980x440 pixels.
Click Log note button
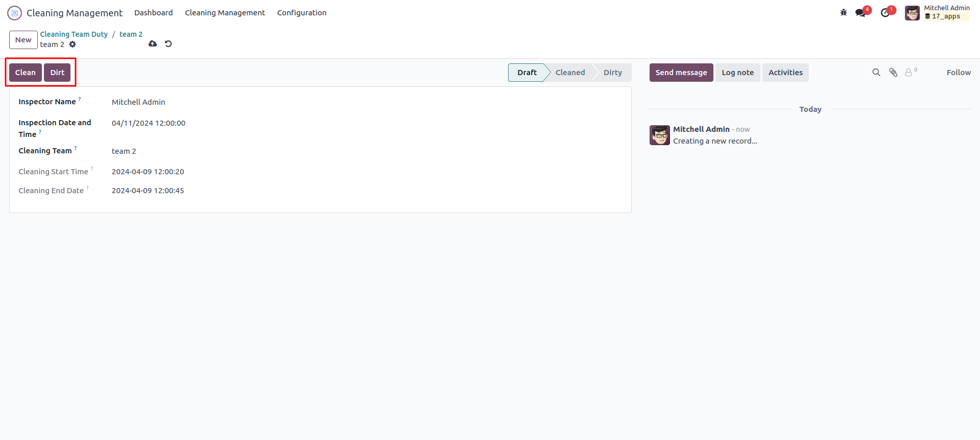737,73
